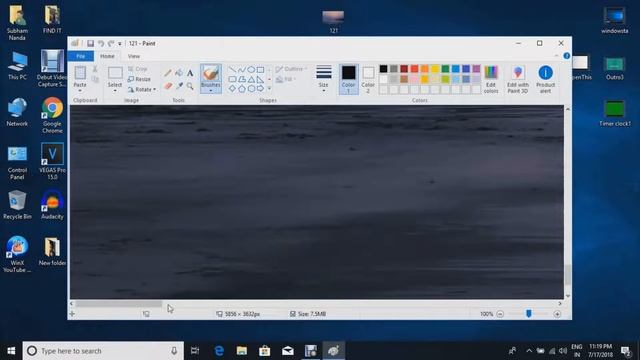640x360 pixels.
Task: Click the vertical scrollbar down arrow
Action: (567, 296)
